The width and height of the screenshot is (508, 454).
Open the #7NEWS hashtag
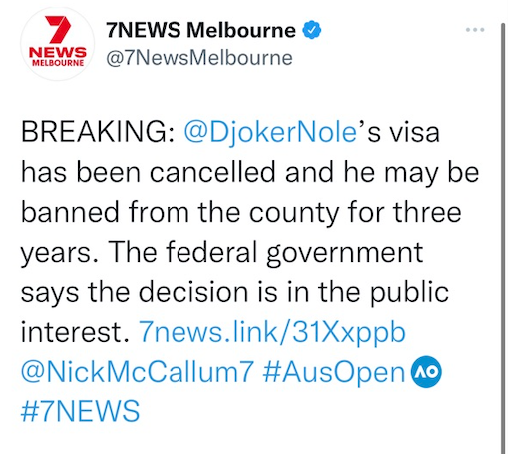tap(80, 411)
